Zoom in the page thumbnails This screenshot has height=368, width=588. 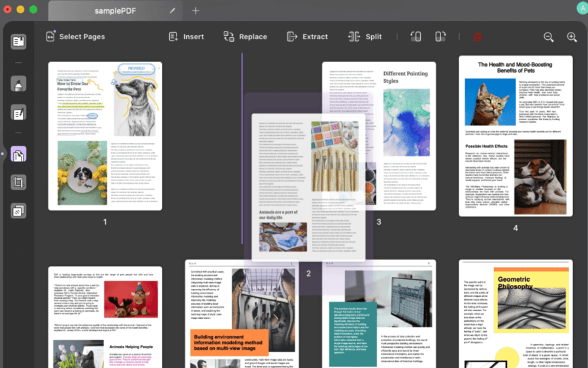coord(572,37)
